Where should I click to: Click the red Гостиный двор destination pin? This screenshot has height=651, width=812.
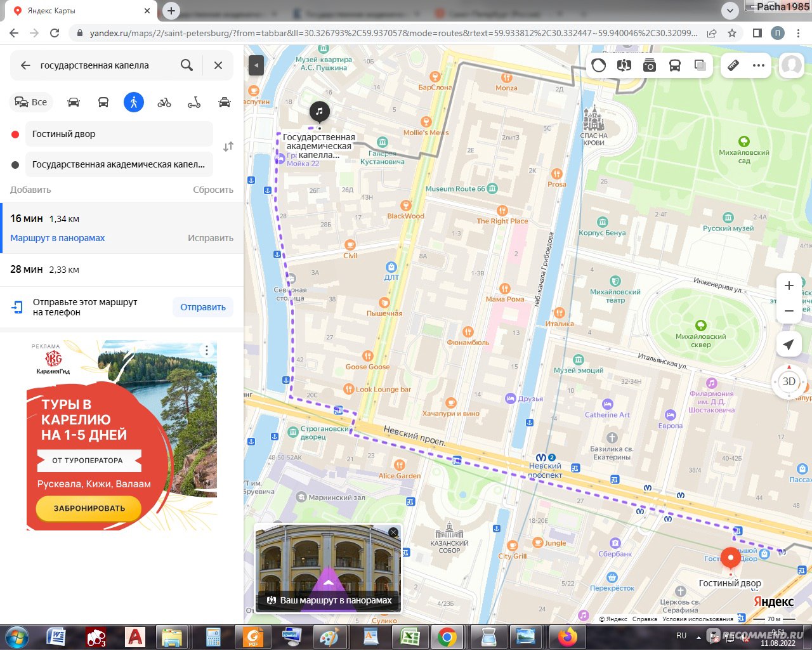point(730,558)
